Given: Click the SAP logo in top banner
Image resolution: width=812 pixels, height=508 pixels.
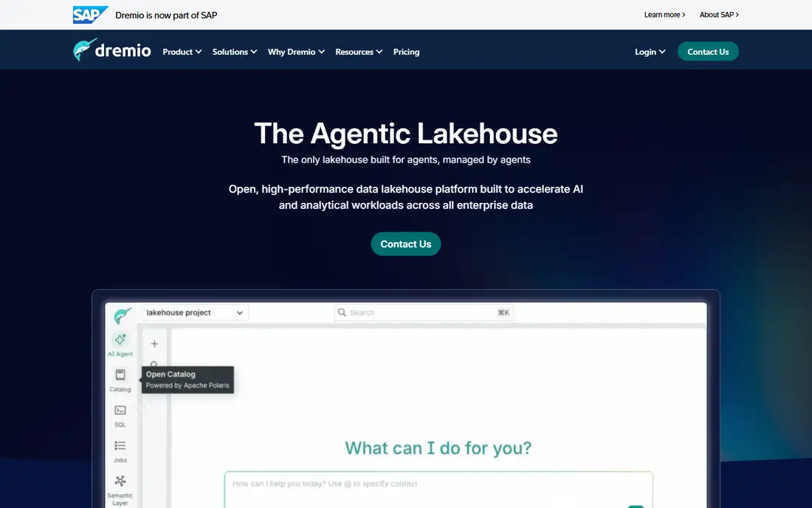Looking at the screenshot, I should [90, 15].
